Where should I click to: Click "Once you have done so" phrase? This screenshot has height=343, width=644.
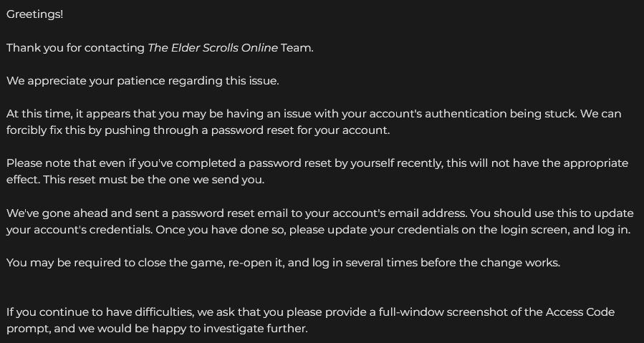[220, 230]
